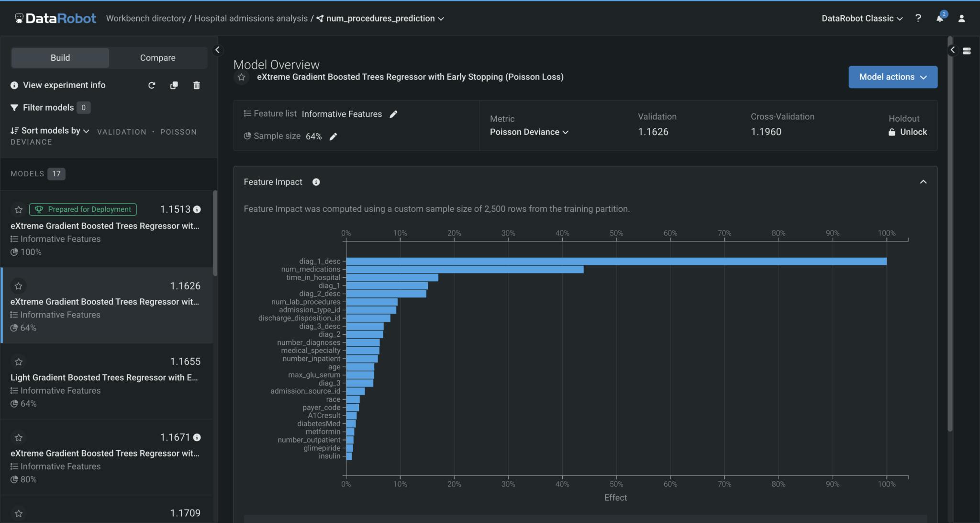Click the Feature Impact info icon
Viewport: 980px width, 523px height.
tap(316, 182)
